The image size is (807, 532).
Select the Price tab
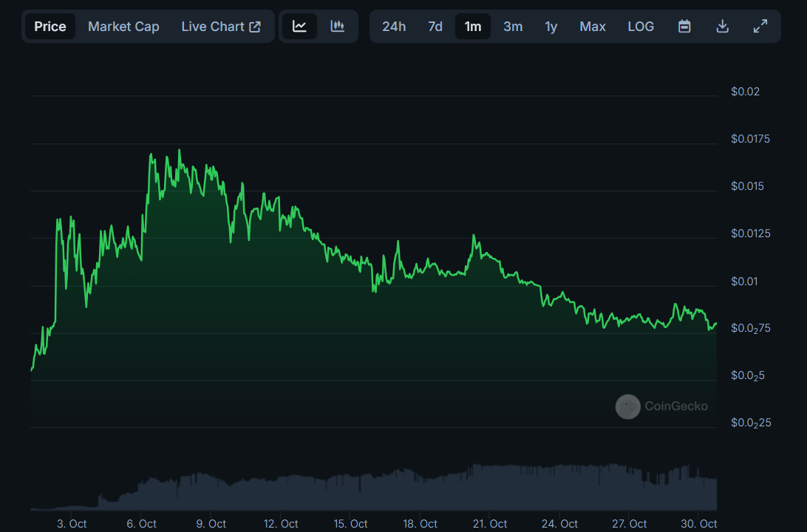pos(50,27)
